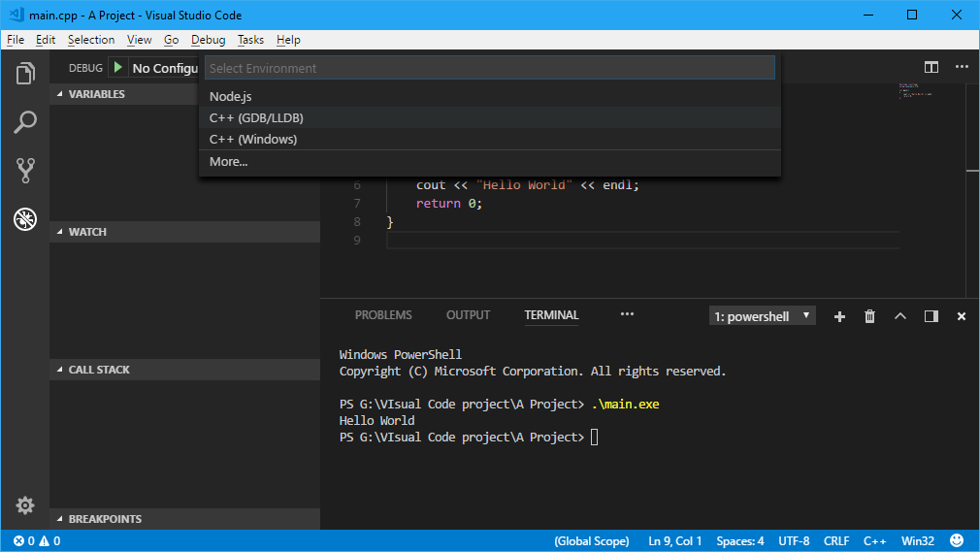Change line ending via CRLF
The image size is (980, 552).
pyautogui.click(x=836, y=540)
